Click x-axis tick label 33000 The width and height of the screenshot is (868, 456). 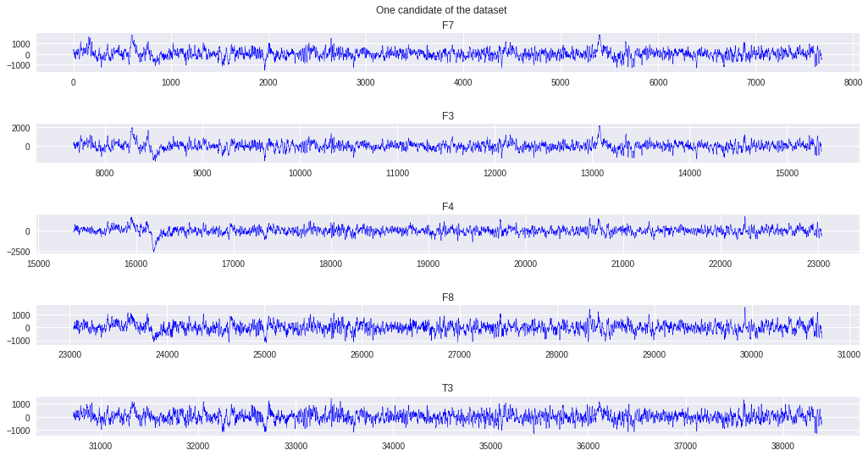pos(296,446)
